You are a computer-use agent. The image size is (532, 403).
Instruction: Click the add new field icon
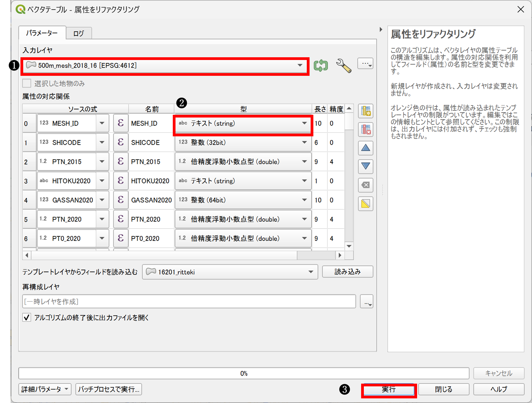click(365, 111)
